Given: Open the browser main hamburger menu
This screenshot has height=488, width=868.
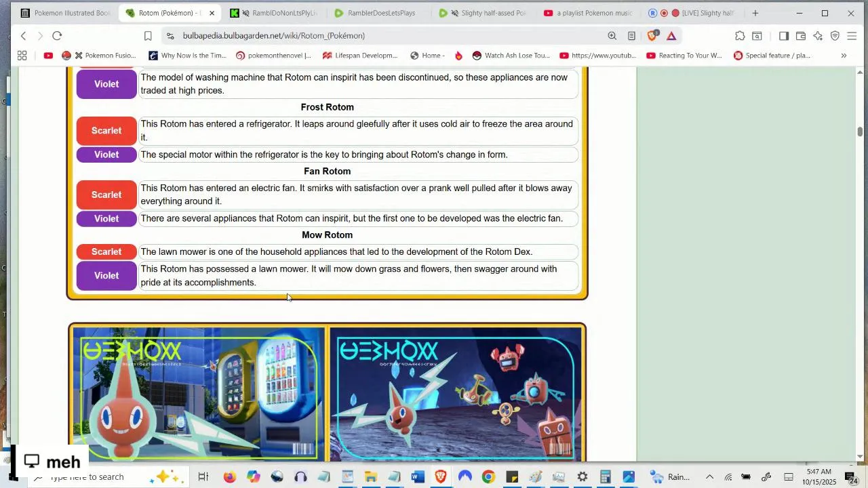Looking at the screenshot, I should (852, 36).
